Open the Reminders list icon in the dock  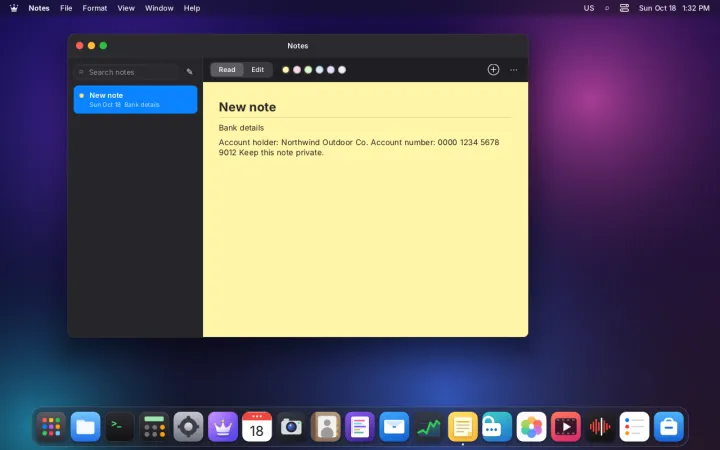point(634,427)
